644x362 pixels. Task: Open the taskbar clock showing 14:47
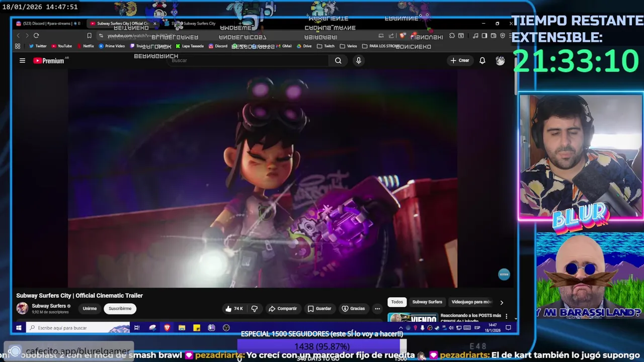tap(493, 328)
